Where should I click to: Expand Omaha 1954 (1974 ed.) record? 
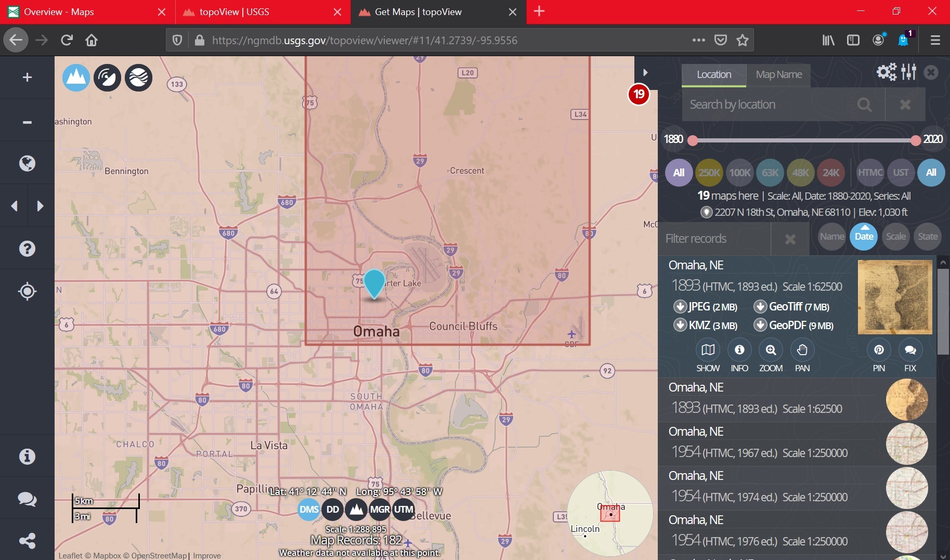click(x=797, y=488)
